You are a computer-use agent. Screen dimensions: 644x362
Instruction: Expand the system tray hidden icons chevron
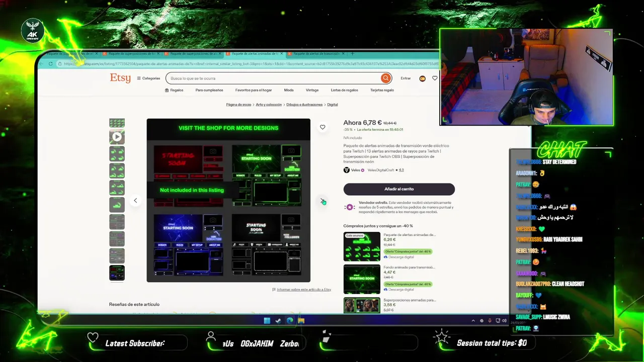pyautogui.click(x=473, y=321)
